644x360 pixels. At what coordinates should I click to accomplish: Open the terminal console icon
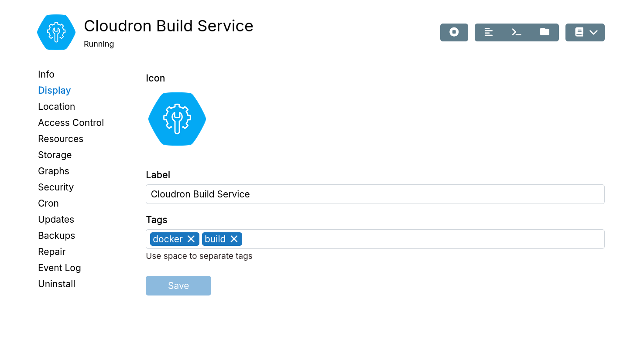(516, 32)
